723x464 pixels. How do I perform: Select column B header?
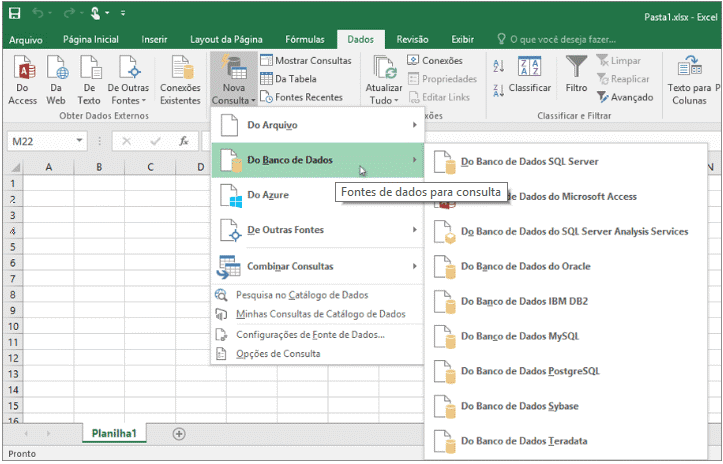[x=99, y=167]
